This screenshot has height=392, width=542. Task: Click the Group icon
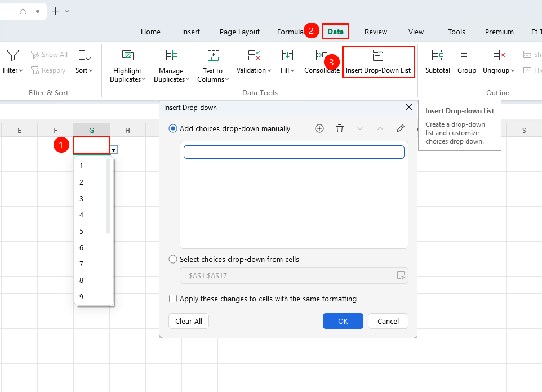click(x=467, y=55)
